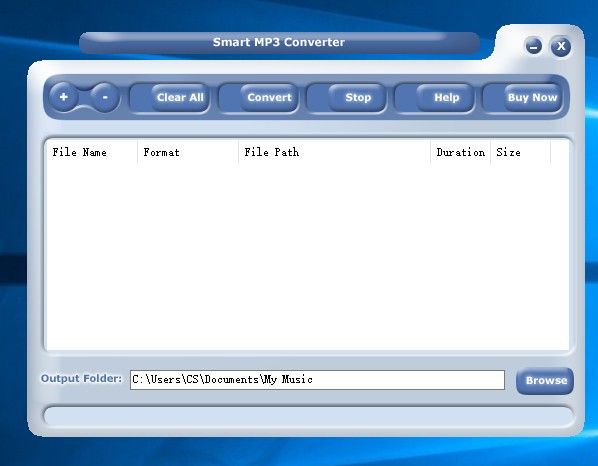Remove selected file with the minus button

point(105,97)
